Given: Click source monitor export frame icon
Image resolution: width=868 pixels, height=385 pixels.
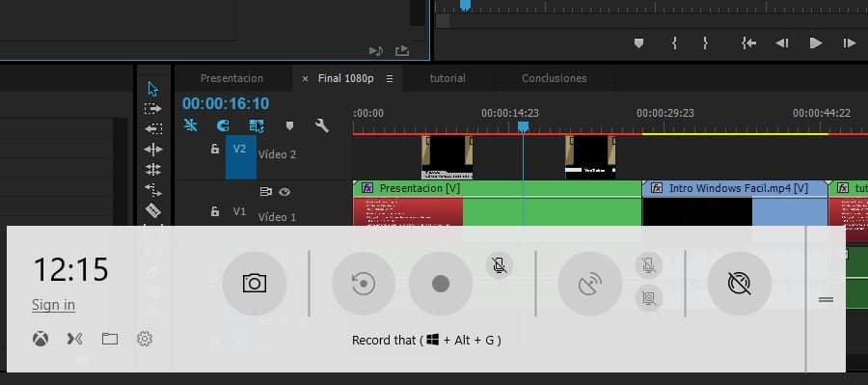Looking at the screenshot, I should click(x=402, y=51).
